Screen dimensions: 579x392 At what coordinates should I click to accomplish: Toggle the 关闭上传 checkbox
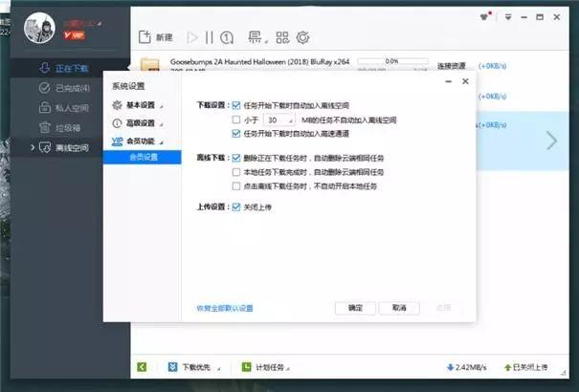(236, 207)
